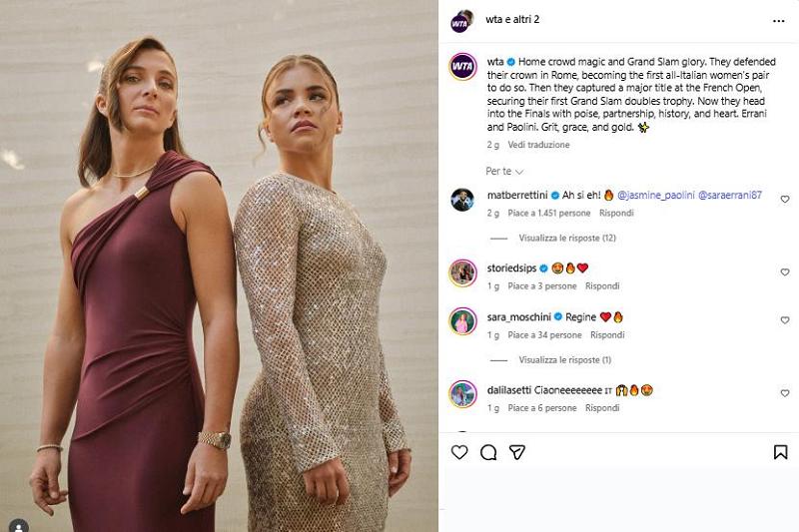Save post with bookmark icon
This screenshot has width=799, height=532.
click(780, 452)
